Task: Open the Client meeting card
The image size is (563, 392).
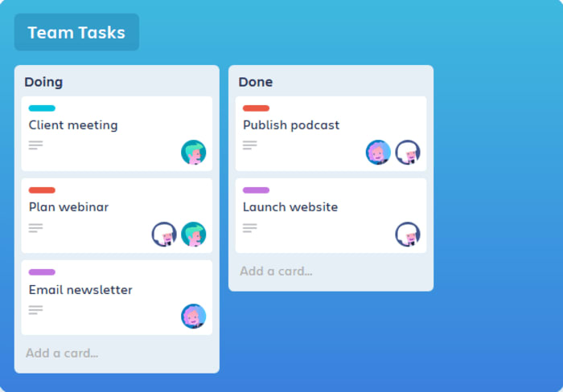Action: pos(117,133)
